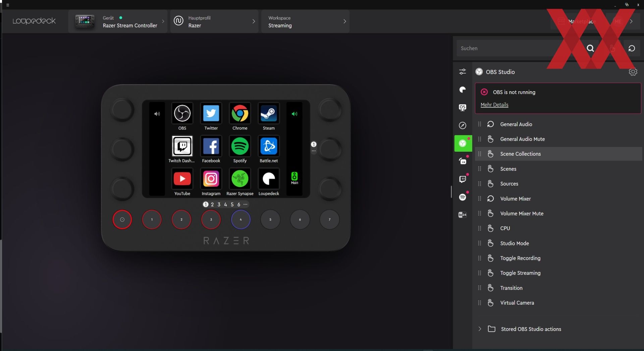Screen dimensions: 644x351
Task: Expand Stored OBS Studio actions folder
Action: 480,329
